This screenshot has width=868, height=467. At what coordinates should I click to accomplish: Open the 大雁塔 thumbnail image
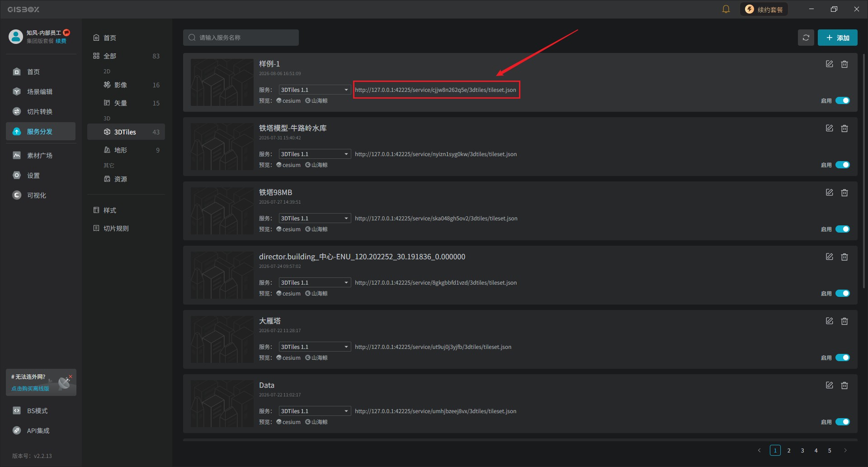click(x=222, y=339)
